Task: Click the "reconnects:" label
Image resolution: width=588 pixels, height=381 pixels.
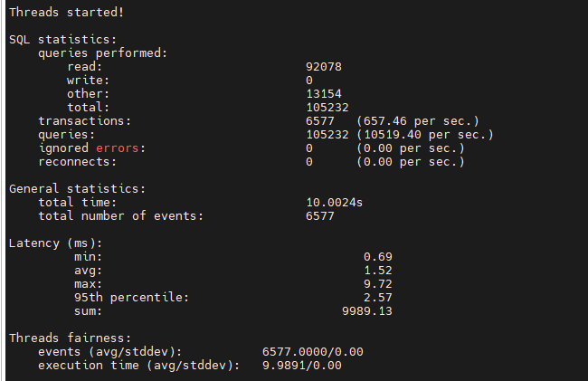Action: pos(78,161)
